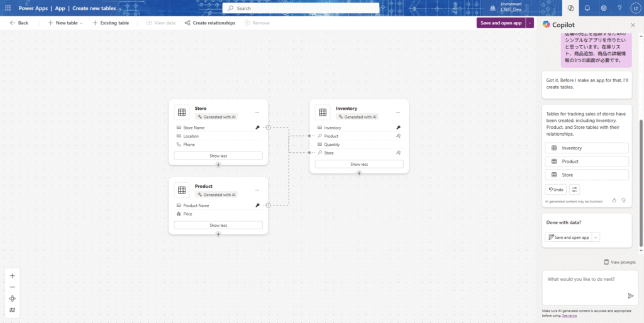Click thumbs up on Copilot response
The height and width of the screenshot is (323, 644).
pyautogui.click(x=614, y=200)
